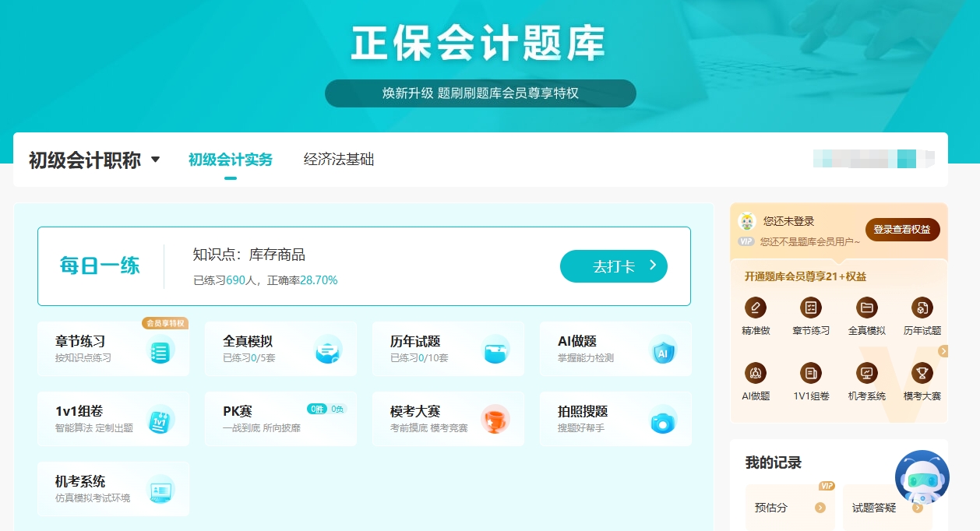Open the 历年试题 past papers icon
Viewport: 980px width, 531px height.
point(495,350)
